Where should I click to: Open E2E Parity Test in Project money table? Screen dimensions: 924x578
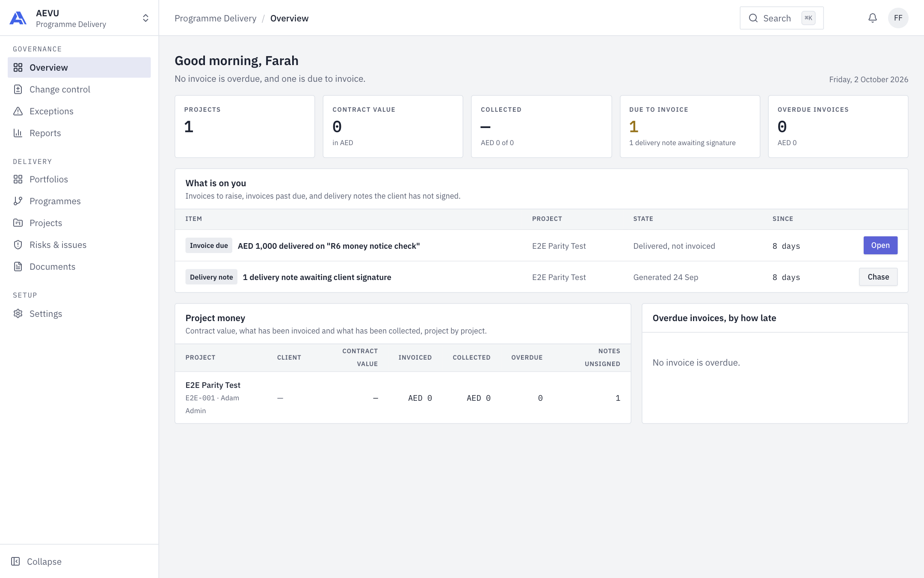click(213, 385)
